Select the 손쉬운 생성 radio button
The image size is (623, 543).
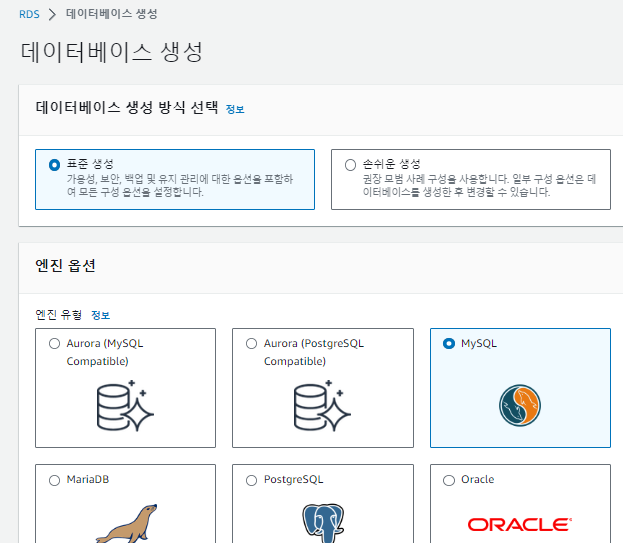point(350,165)
